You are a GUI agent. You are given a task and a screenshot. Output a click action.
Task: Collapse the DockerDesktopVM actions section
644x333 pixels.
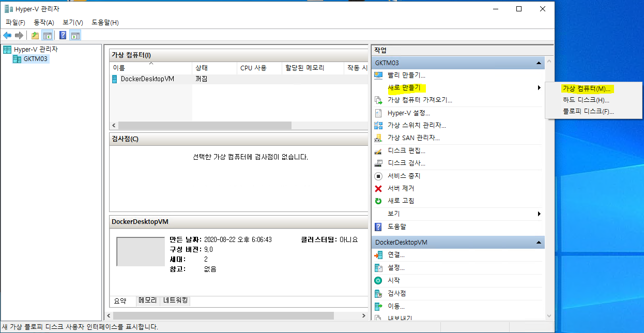[539, 243]
